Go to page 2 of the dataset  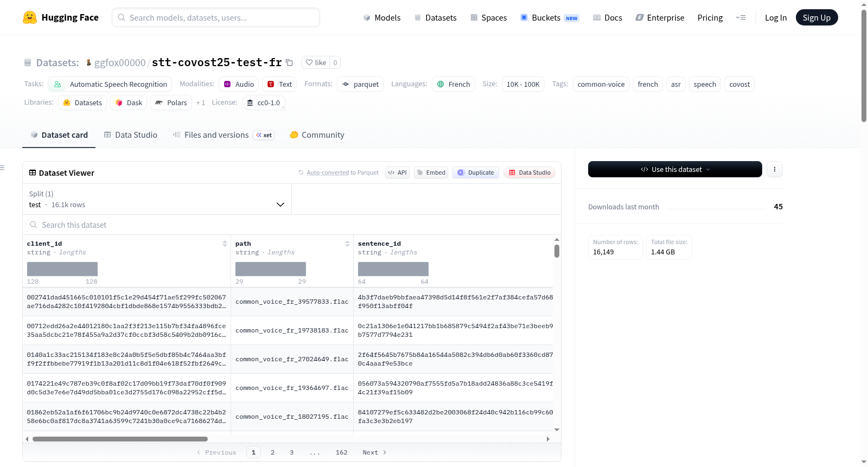tap(272, 452)
